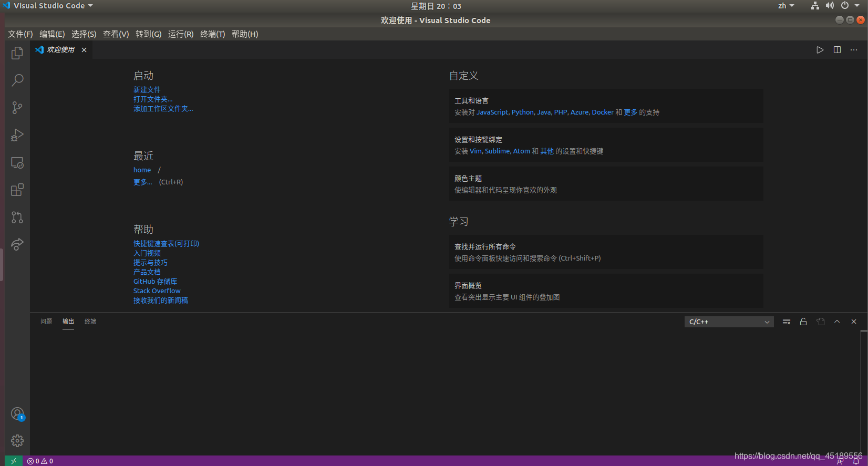Open the 提示与技巧 link
Screen dimensions: 868x466
[x=151, y=263]
